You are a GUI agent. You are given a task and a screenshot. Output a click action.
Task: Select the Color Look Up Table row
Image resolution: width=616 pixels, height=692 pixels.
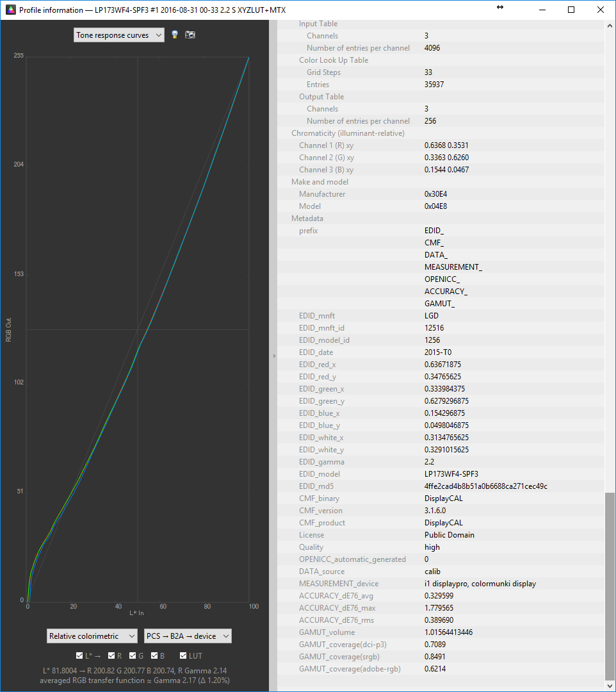[441, 60]
